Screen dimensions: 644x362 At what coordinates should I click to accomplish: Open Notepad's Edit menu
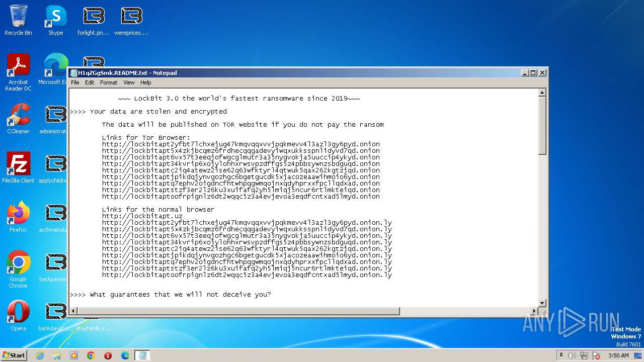90,82
